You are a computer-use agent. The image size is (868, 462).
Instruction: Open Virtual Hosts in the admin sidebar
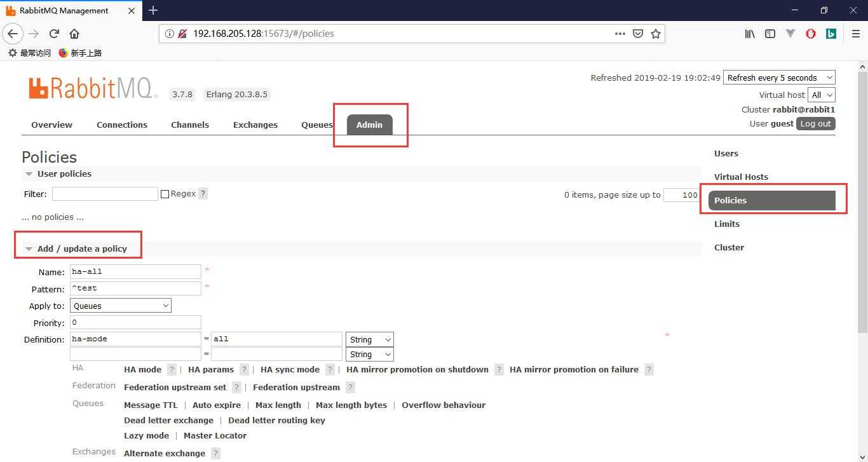741,177
